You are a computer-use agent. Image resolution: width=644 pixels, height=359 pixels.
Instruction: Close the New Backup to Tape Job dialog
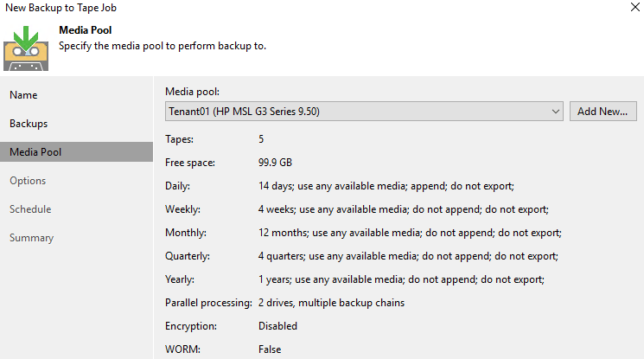coord(635,7)
